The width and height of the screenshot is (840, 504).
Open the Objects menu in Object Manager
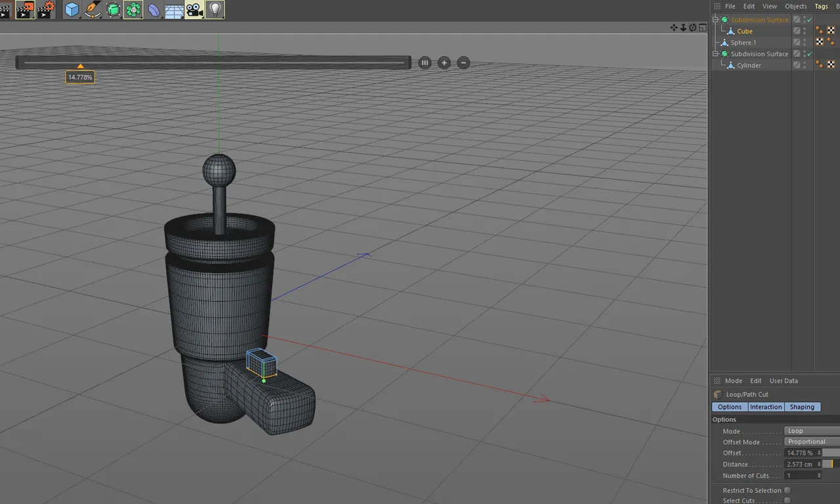(x=796, y=6)
